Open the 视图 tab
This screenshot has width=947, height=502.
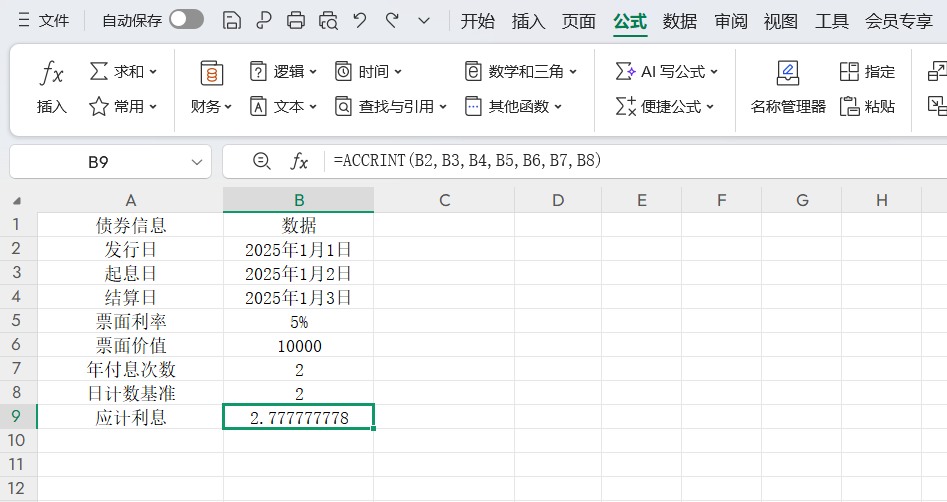pos(780,22)
